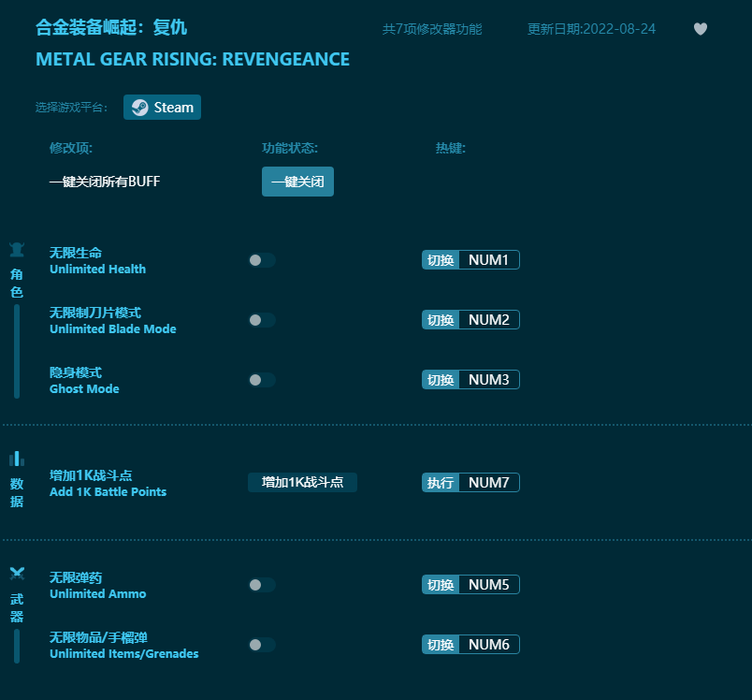The image size is (752, 700).
Task: Click the Chinese title 合金装备崛起：复仇
Action: pyautogui.click(x=111, y=27)
